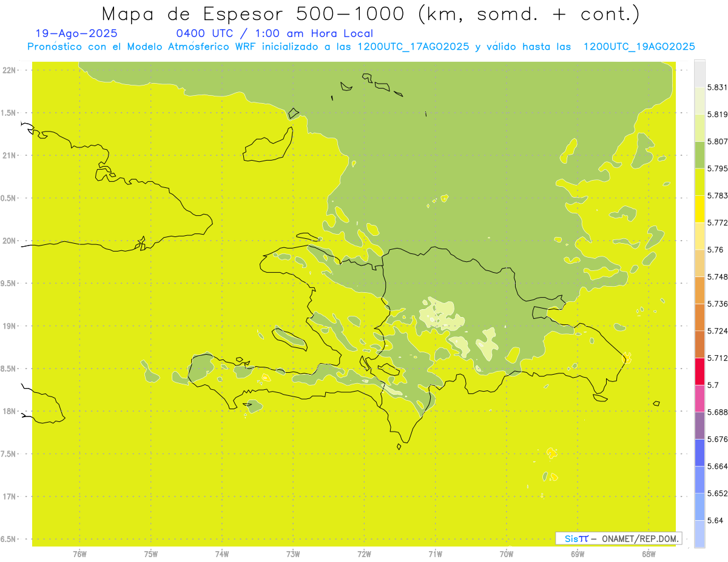Click the gray swatch above 5.831

coord(699,73)
